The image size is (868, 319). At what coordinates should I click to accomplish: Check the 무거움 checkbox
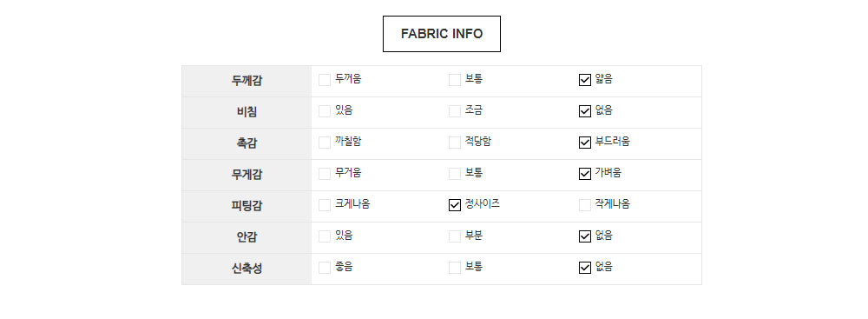(325, 174)
